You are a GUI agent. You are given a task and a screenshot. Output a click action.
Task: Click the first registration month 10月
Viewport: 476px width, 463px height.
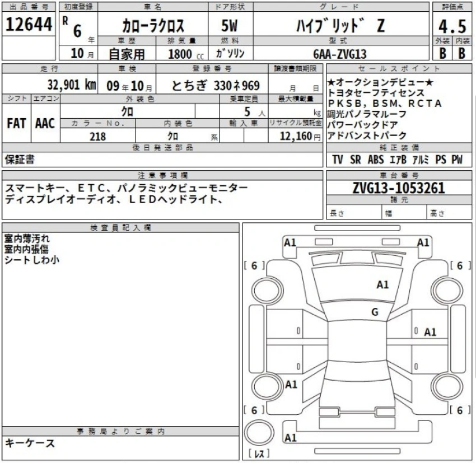pyautogui.click(x=82, y=54)
